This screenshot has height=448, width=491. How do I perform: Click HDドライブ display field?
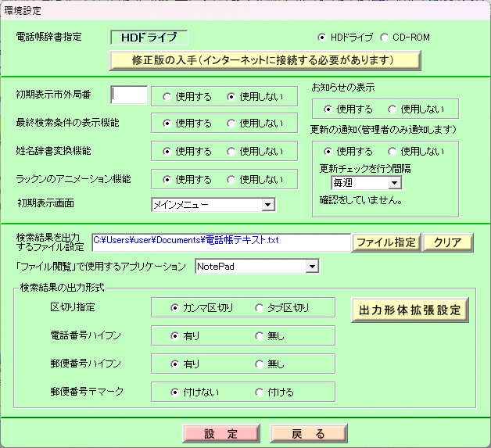(149, 38)
